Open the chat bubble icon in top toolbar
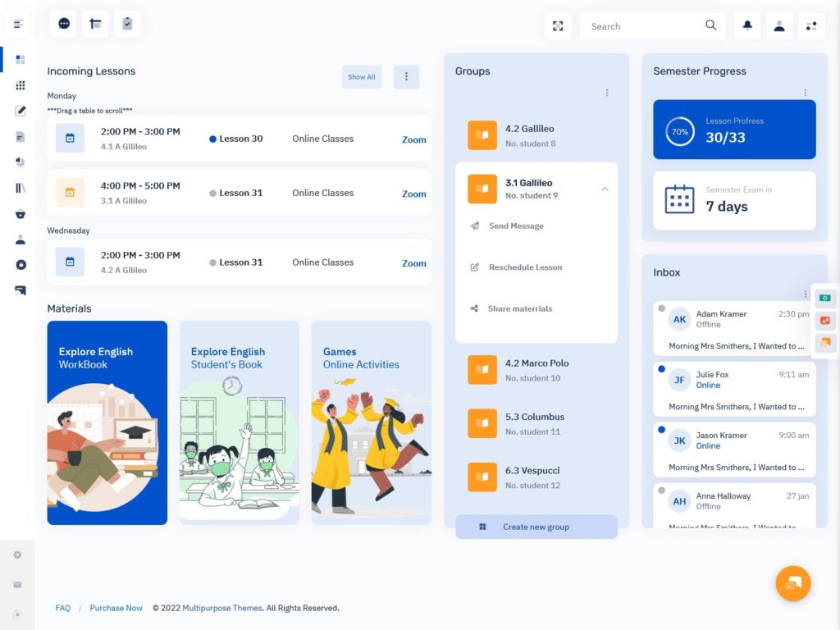The height and width of the screenshot is (630, 840). (x=64, y=24)
